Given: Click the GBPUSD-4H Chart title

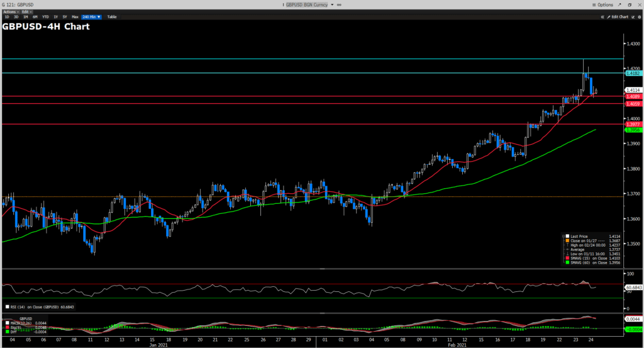Looking at the screenshot, I should (x=46, y=26).
